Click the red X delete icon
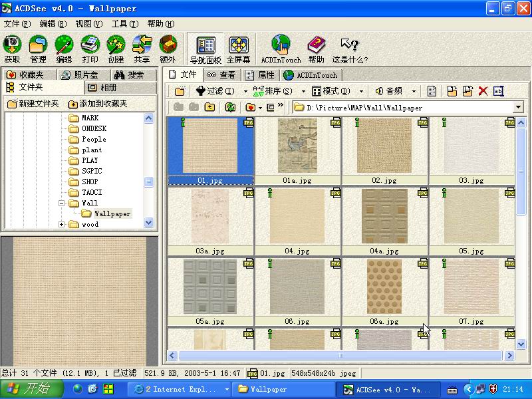The width and height of the screenshot is (532, 399). pos(483,91)
